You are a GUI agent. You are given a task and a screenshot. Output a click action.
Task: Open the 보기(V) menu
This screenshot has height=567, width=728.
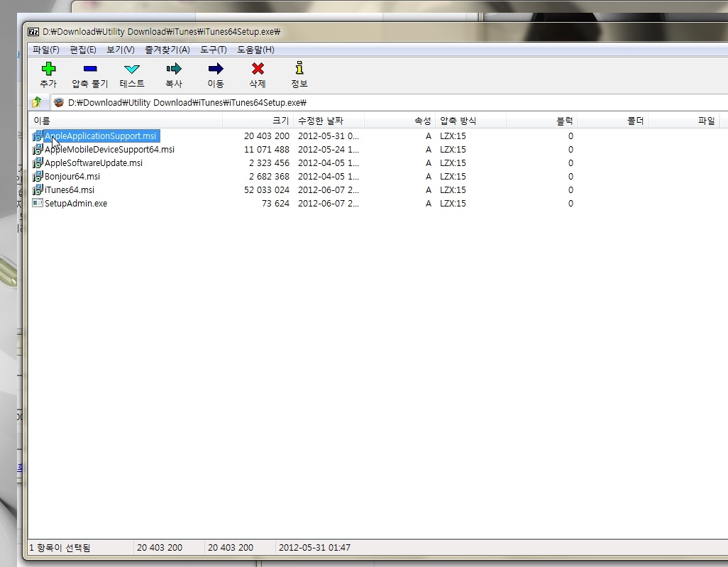pyautogui.click(x=120, y=50)
